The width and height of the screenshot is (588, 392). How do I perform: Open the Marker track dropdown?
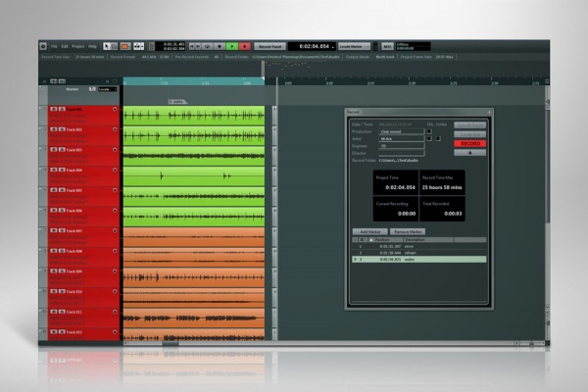(x=107, y=89)
